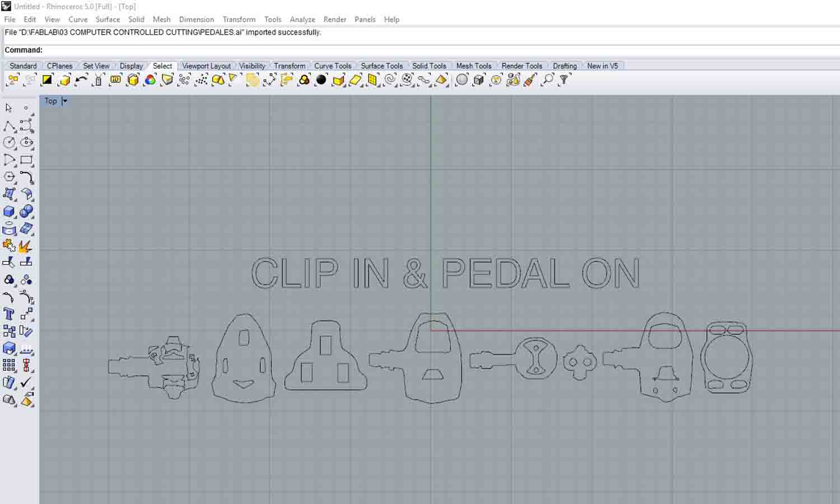
Task: Click the Ungroup objects tool
Action: pos(26,280)
